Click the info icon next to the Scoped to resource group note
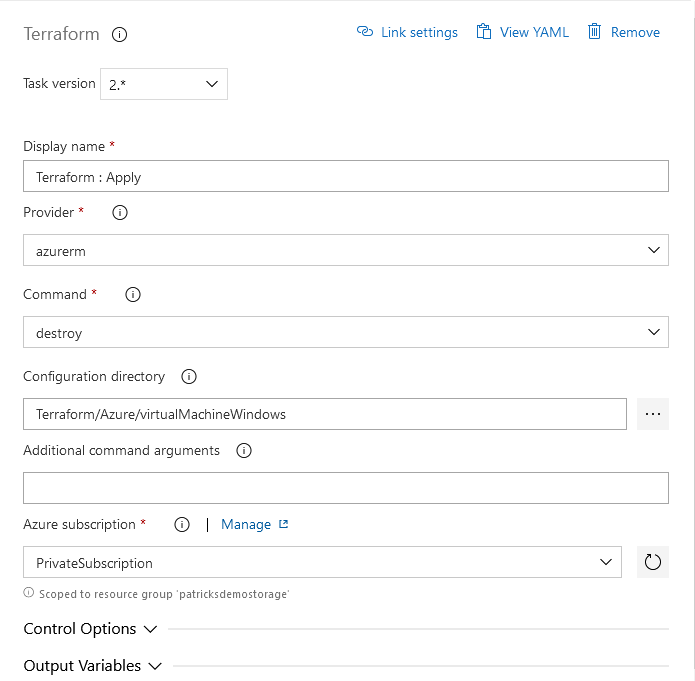 (29, 593)
